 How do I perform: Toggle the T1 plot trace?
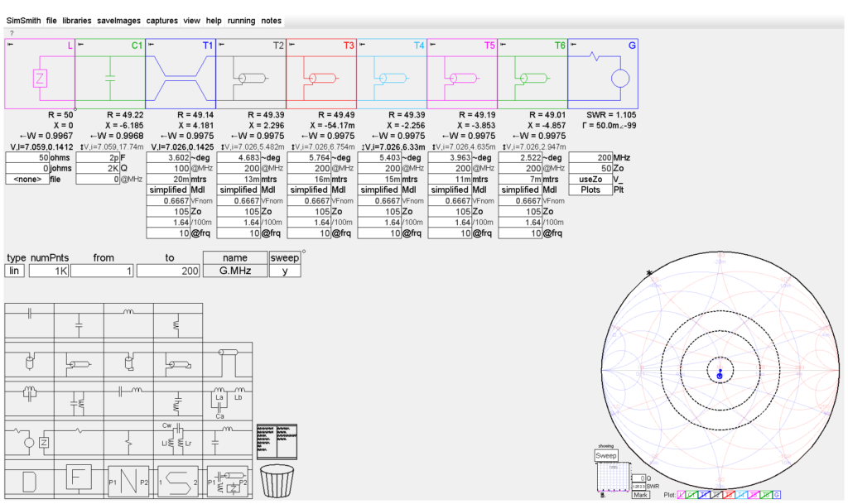[704, 495]
